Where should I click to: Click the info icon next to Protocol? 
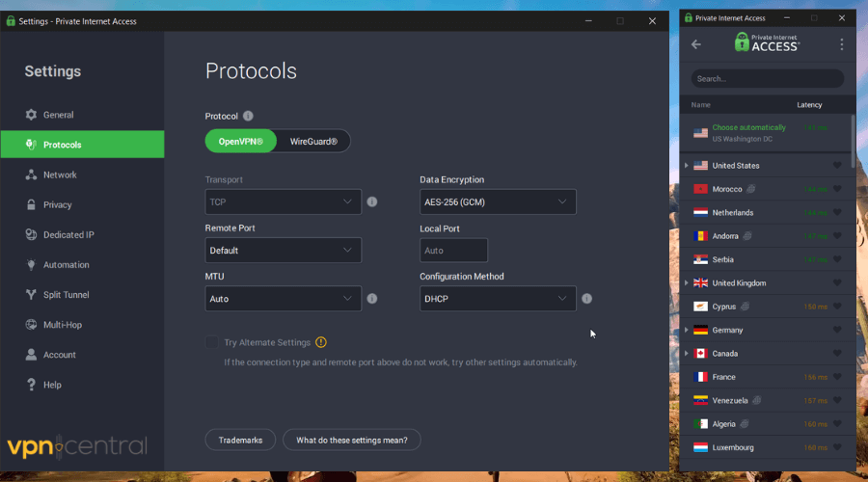tap(248, 116)
